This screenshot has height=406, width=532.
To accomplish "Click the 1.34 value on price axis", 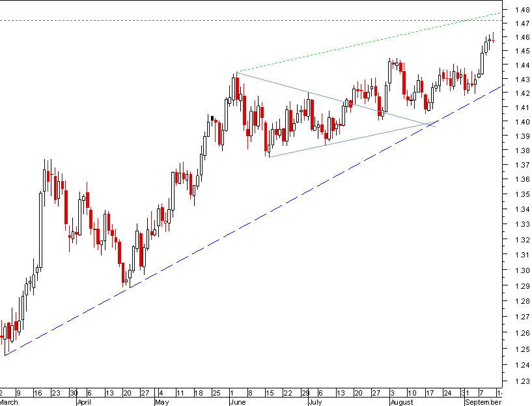I will pyautogui.click(x=522, y=209).
